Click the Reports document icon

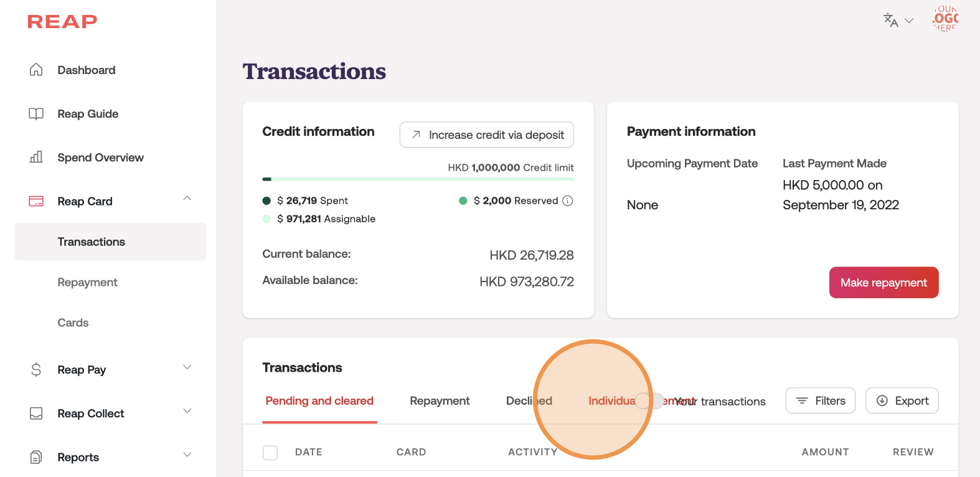click(x=36, y=457)
